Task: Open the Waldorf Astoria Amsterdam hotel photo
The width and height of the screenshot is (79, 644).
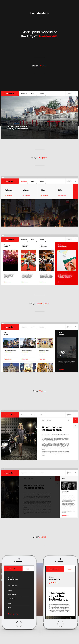Action: click(x=11, y=343)
